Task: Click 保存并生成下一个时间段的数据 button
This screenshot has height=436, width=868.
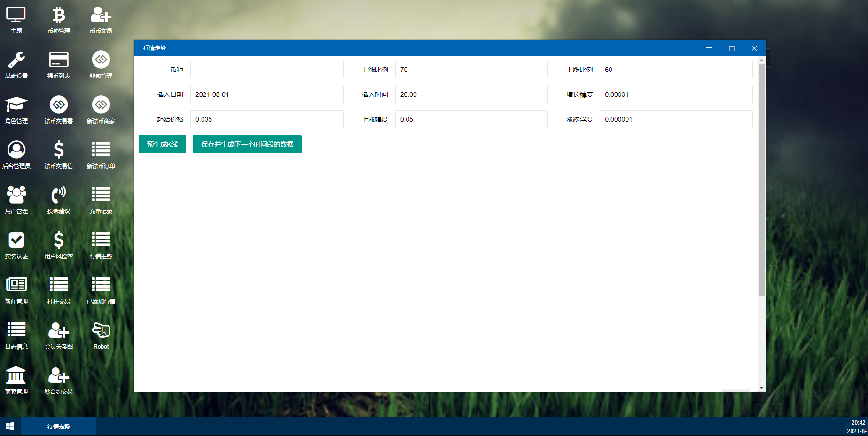Action: [247, 144]
